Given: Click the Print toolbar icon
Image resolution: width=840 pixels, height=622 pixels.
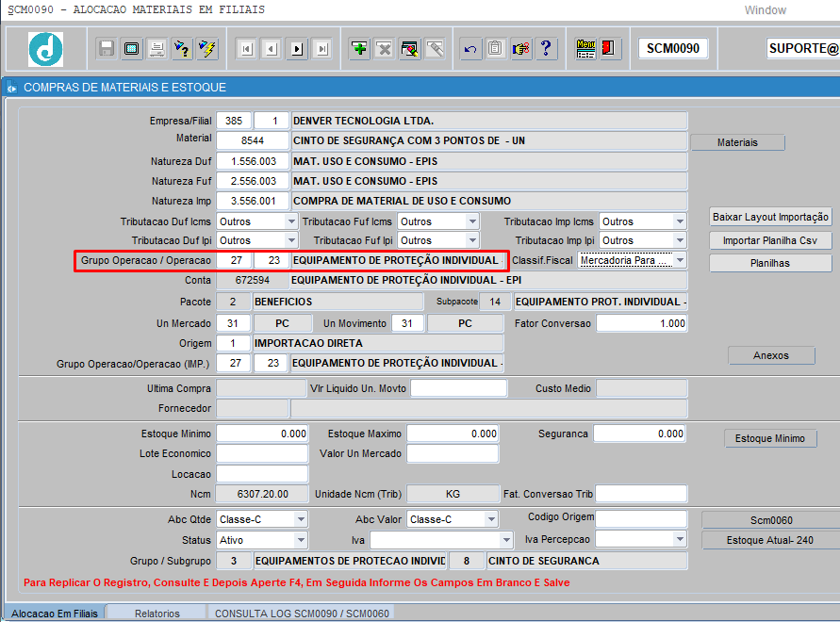Looking at the screenshot, I should pos(156,49).
